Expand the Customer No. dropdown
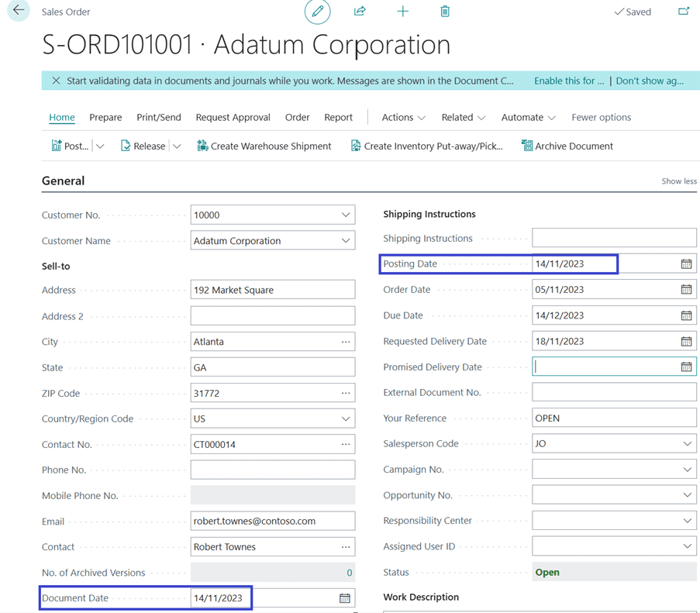The height and width of the screenshot is (613, 700). coord(346,215)
